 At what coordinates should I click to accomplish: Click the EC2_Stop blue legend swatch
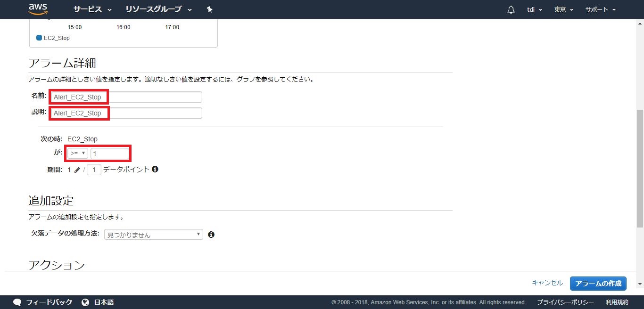click(x=39, y=38)
